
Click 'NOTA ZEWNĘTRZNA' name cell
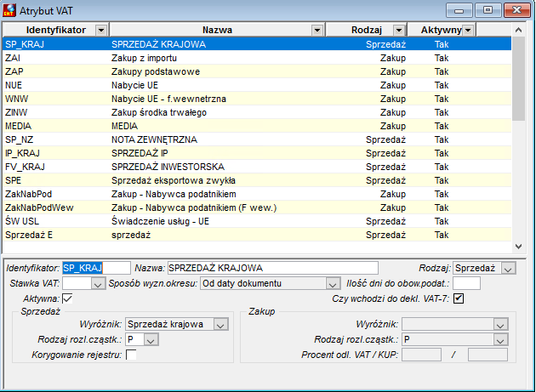[x=154, y=139]
